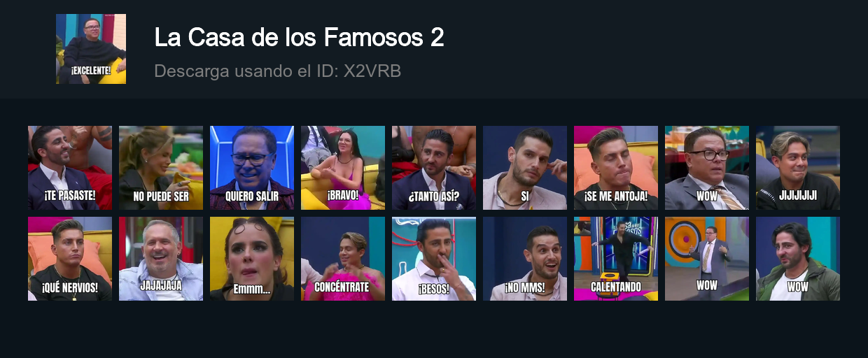868x358 pixels.
Task: Pick the CALENTANDO sticker
Action: (616, 259)
